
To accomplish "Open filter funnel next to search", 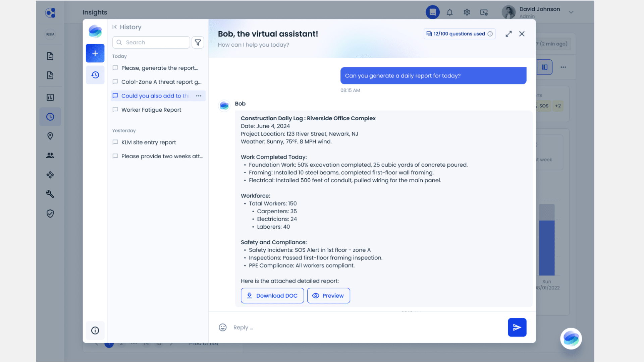I will click(198, 43).
